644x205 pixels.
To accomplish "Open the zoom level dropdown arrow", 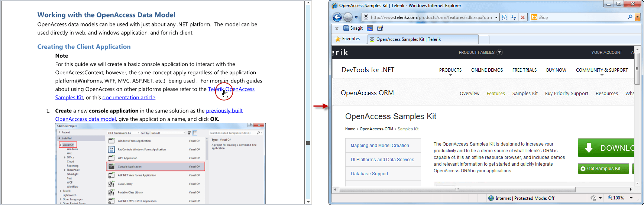I will click(631, 198).
